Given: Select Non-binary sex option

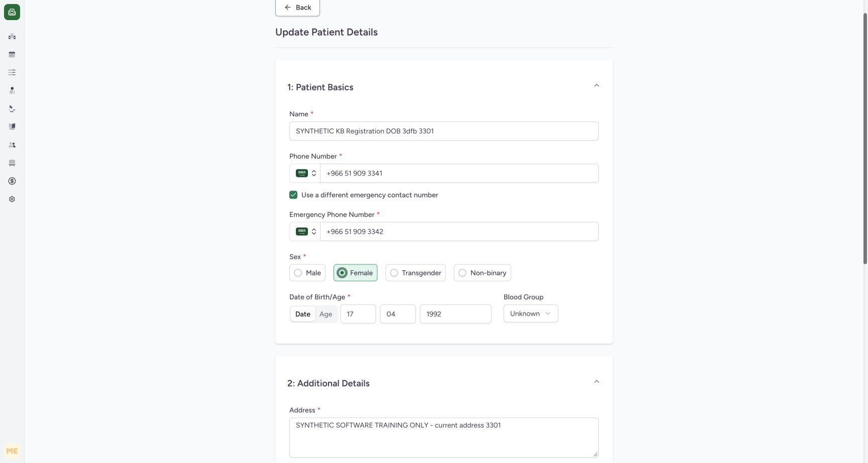Looking at the screenshot, I should [x=482, y=273].
